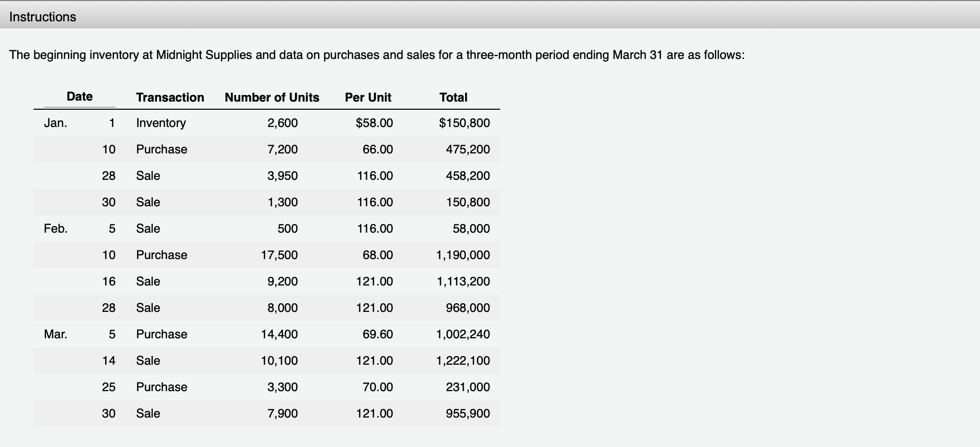Viewport: 980px width, 447px height.
Task: Select the Transaction column header
Action: point(170,98)
